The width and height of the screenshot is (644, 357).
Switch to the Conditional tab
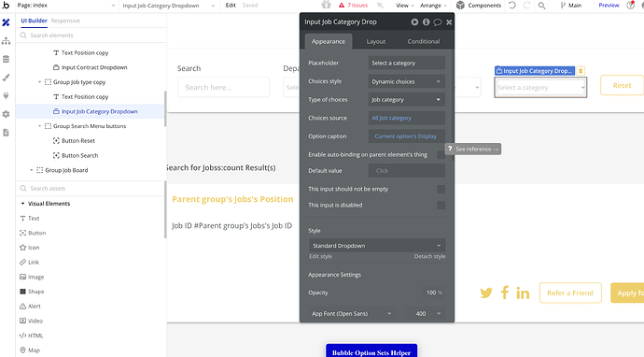click(424, 41)
